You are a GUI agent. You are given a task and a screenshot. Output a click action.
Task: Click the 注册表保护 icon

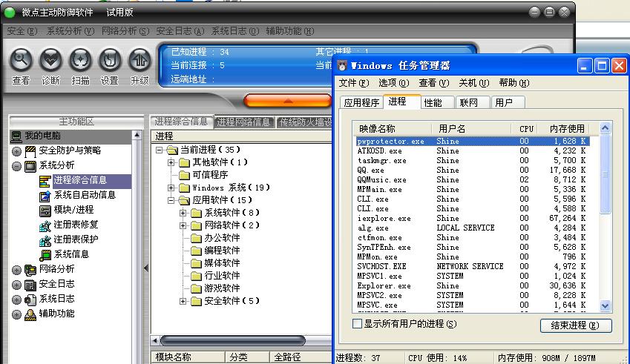[x=45, y=240]
